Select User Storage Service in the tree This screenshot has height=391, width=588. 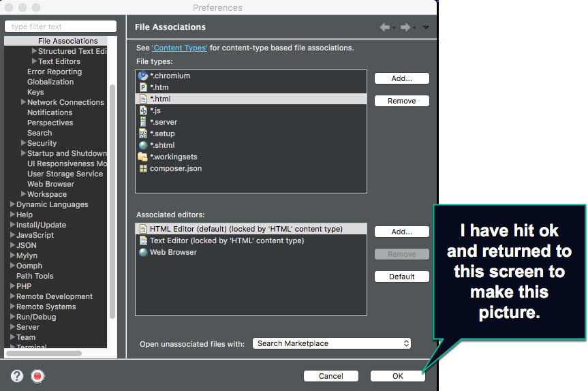65,174
